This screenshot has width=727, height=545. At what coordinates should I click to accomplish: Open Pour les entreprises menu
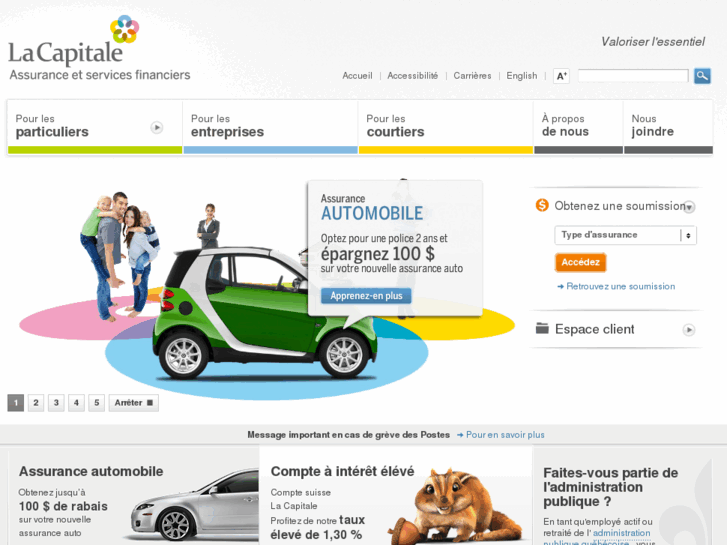click(270, 127)
